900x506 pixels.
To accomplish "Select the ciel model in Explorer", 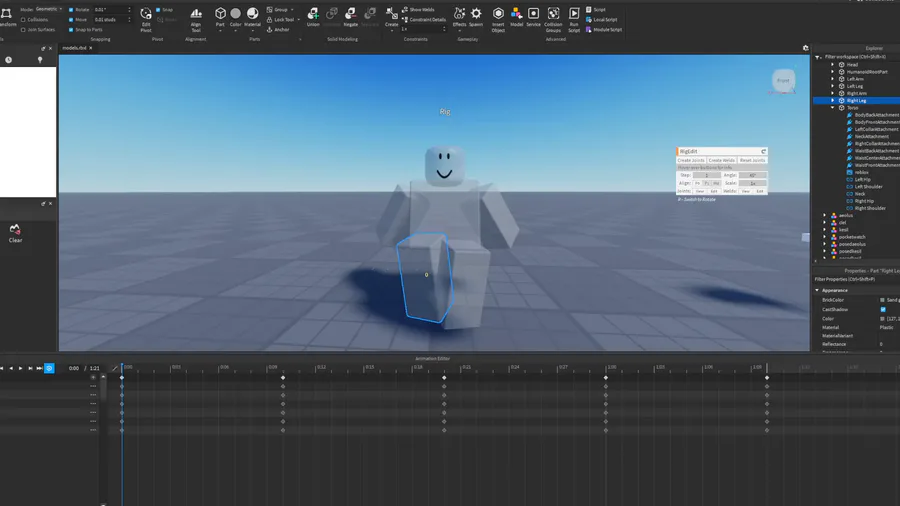I will [x=842, y=223].
